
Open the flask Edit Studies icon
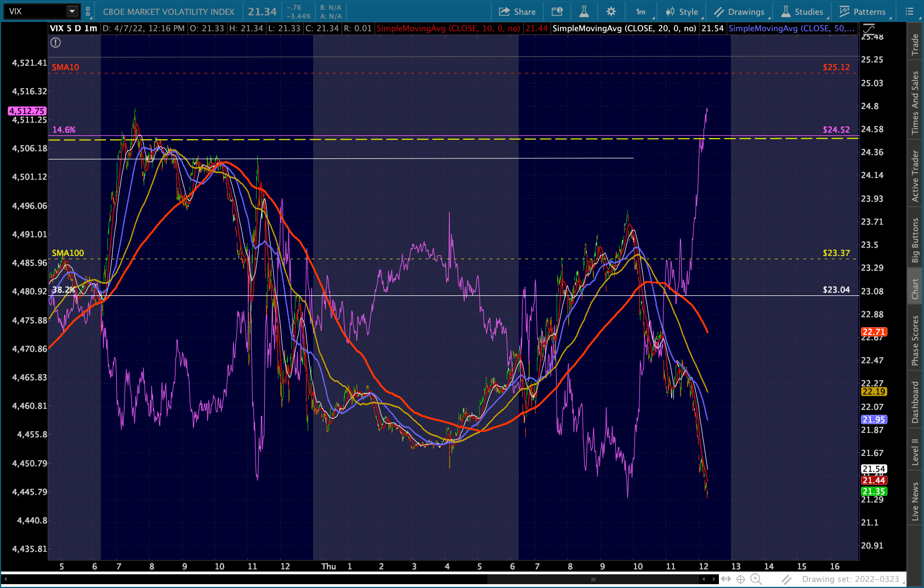coord(584,12)
